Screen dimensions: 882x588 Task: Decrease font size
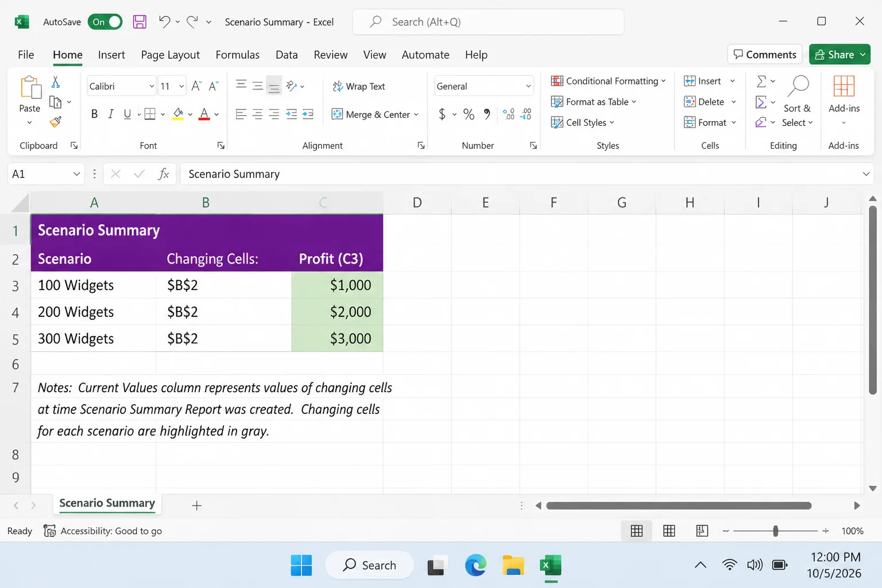tap(214, 86)
